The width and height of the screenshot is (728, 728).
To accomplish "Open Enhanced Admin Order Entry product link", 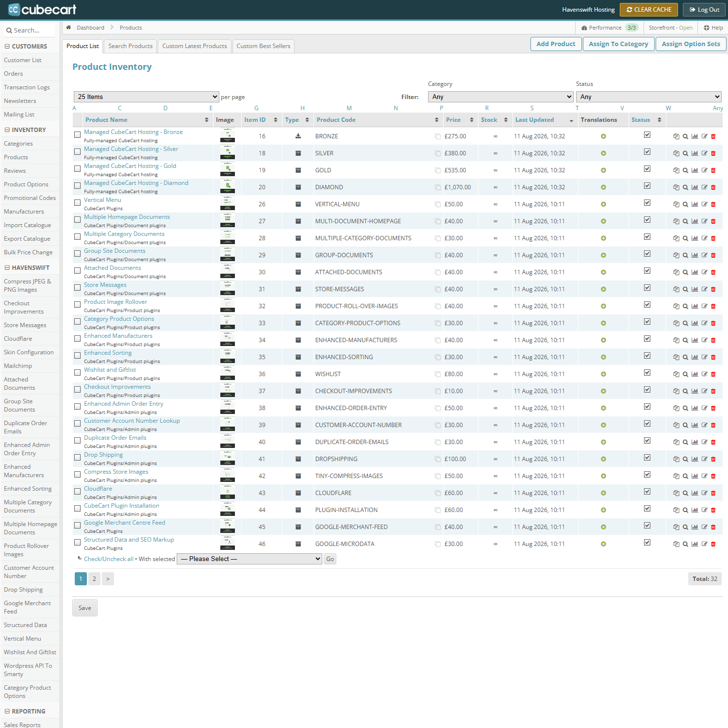I will click(124, 404).
